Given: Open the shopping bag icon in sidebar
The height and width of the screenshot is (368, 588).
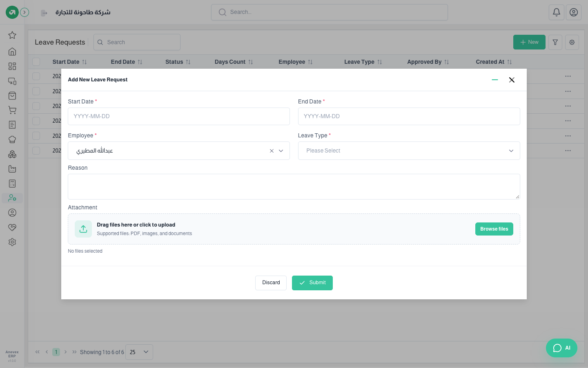Looking at the screenshot, I should (12, 96).
